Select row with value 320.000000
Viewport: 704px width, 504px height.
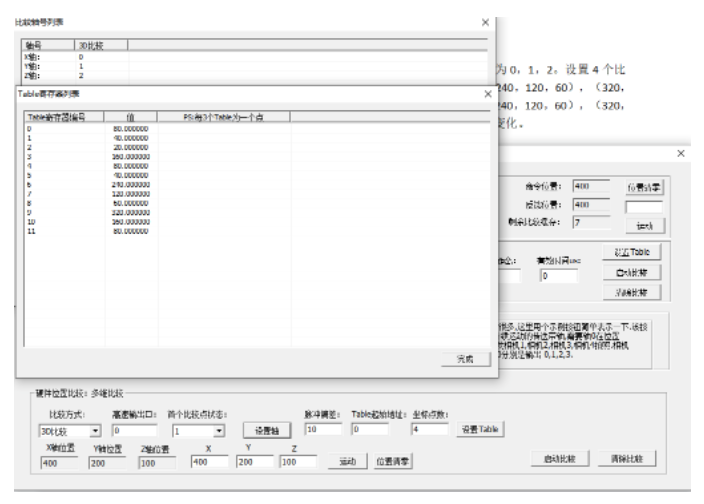(257, 213)
